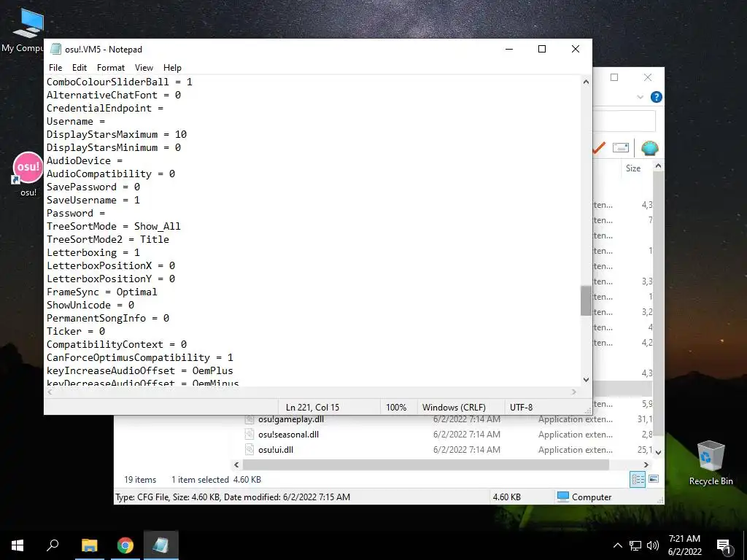The width and height of the screenshot is (747, 560).
Task: Open the File menu in Notepad
Action: coord(55,68)
